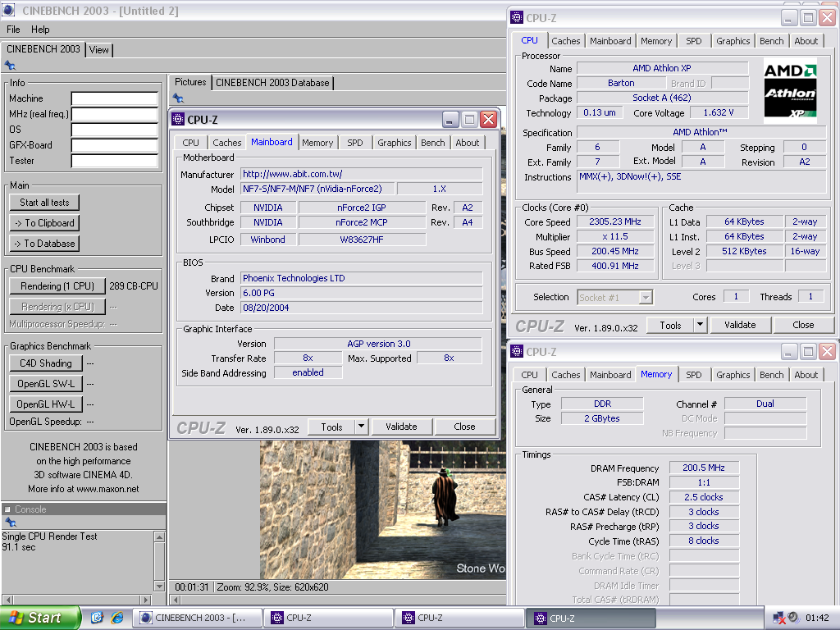
Task: Click the Console panel header
Action: pyautogui.click(x=84, y=509)
